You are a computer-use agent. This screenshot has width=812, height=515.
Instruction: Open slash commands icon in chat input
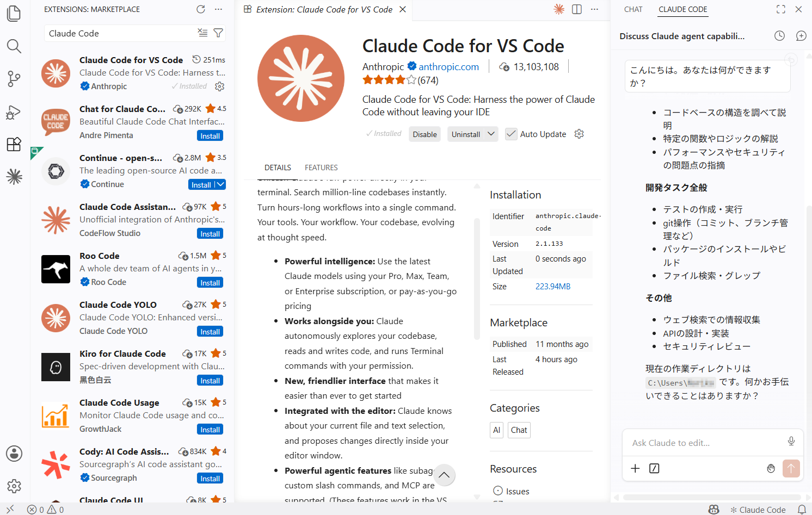654,468
